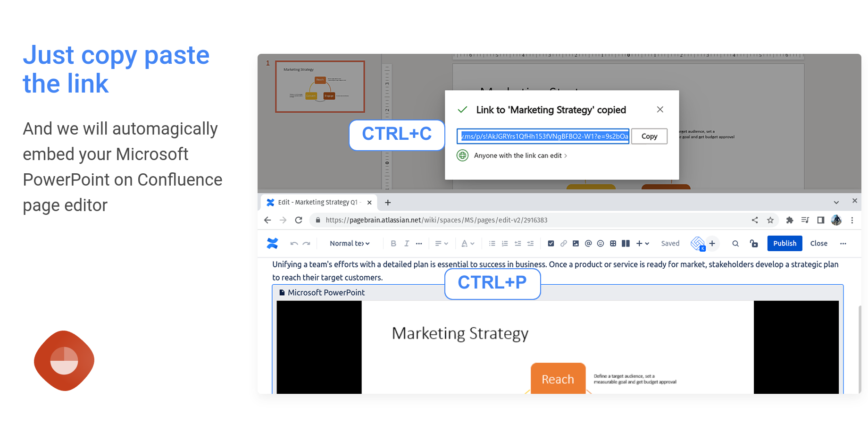Insert a numbered list
The image size is (868, 425).
pyautogui.click(x=505, y=243)
